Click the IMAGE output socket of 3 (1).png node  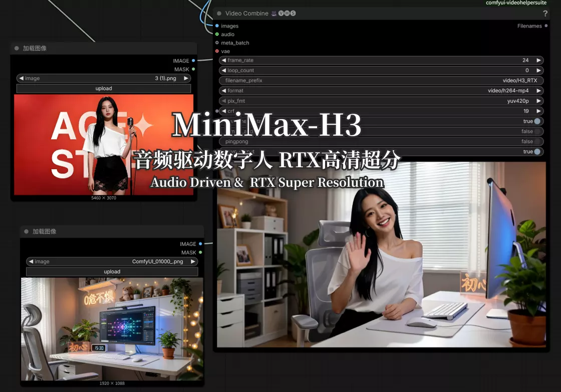coord(193,61)
